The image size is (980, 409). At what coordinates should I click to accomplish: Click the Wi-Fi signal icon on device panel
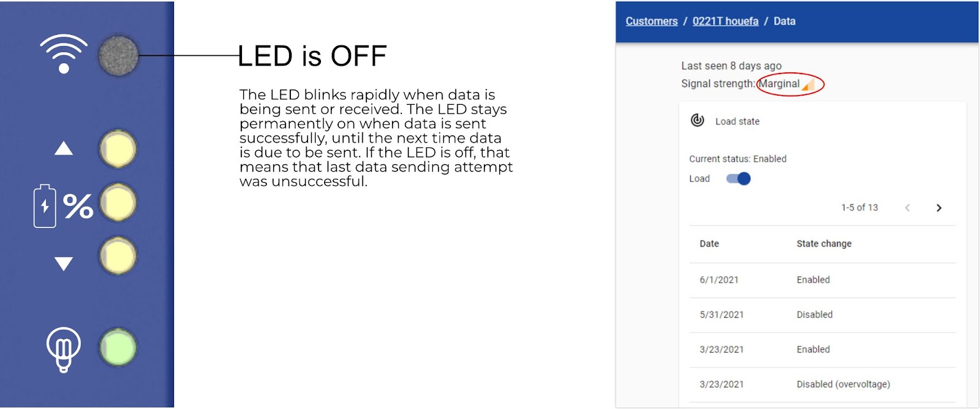coord(64,54)
